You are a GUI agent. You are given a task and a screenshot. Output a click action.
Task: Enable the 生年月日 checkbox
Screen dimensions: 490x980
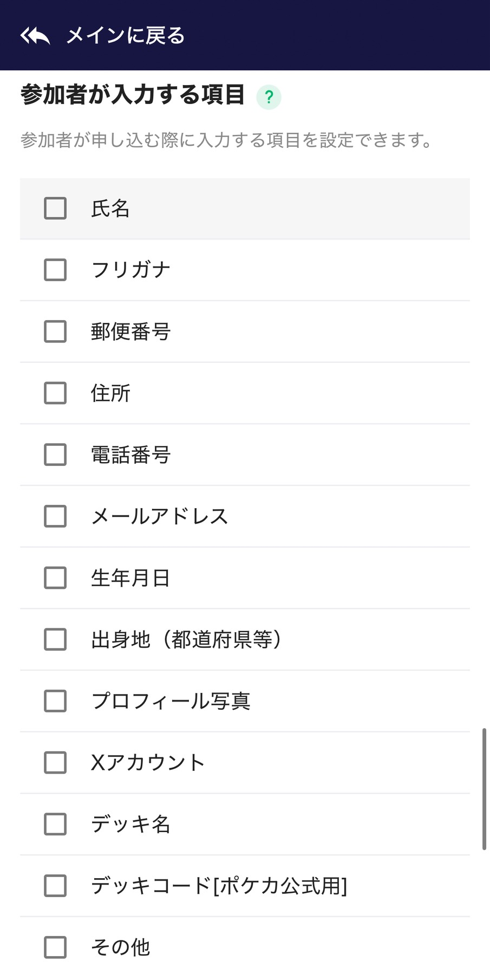pyautogui.click(x=55, y=578)
